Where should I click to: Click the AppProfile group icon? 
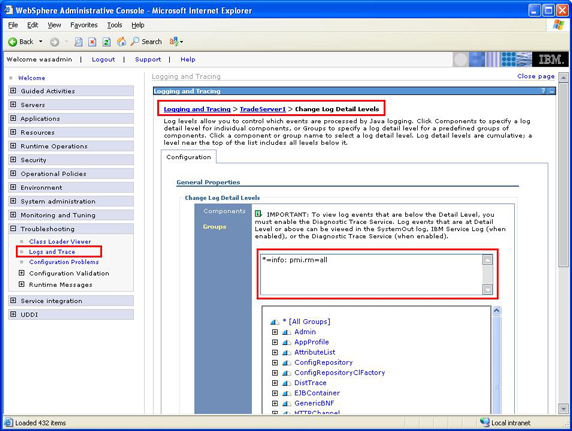pyautogui.click(x=287, y=342)
